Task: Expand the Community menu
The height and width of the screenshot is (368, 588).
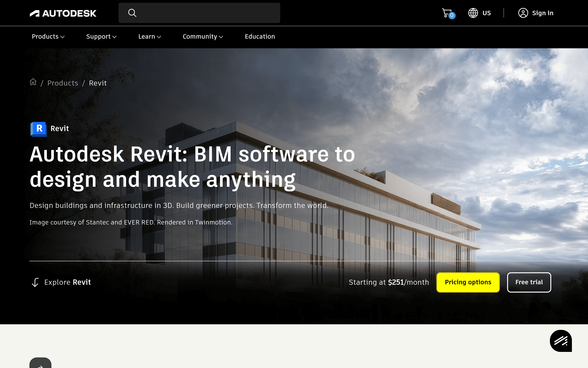Action: [x=203, y=37]
